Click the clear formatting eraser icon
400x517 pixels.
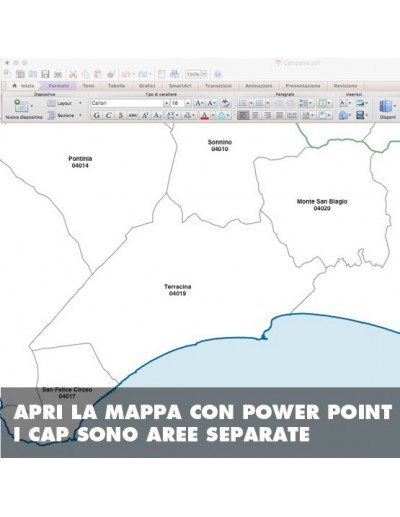point(226,103)
